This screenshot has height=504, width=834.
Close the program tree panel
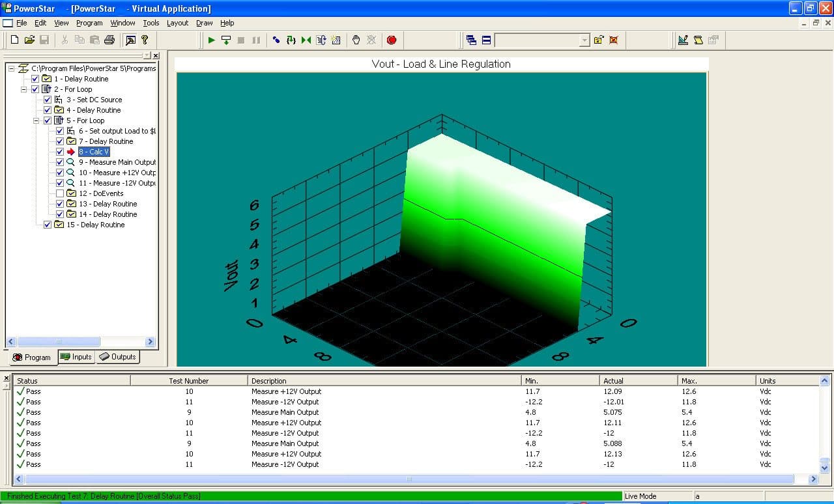(156, 56)
